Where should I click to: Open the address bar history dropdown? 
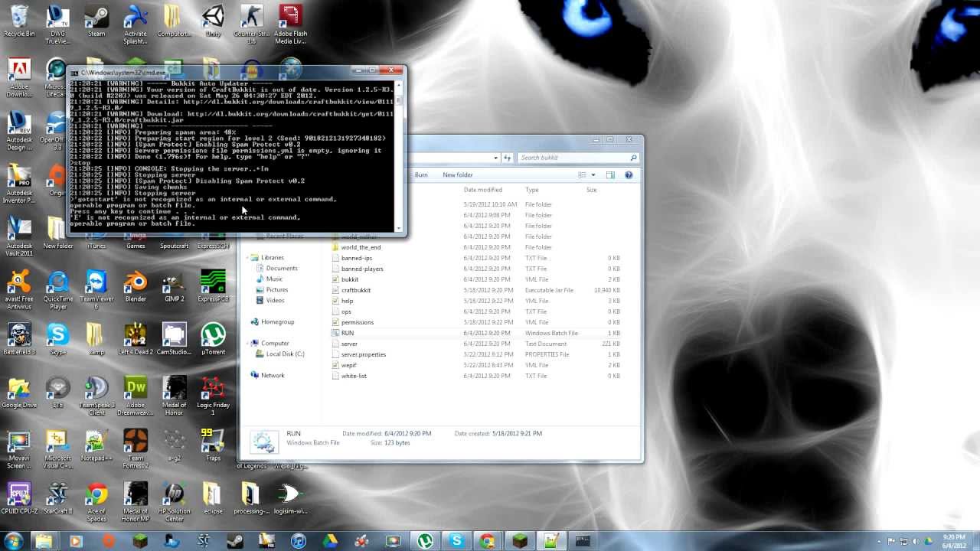pos(496,158)
